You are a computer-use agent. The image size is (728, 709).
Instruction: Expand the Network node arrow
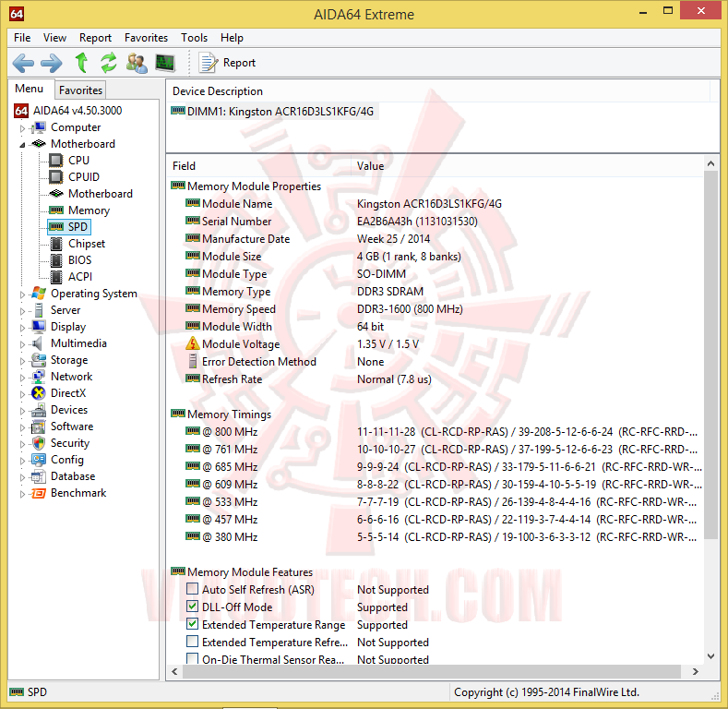coord(22,378)
